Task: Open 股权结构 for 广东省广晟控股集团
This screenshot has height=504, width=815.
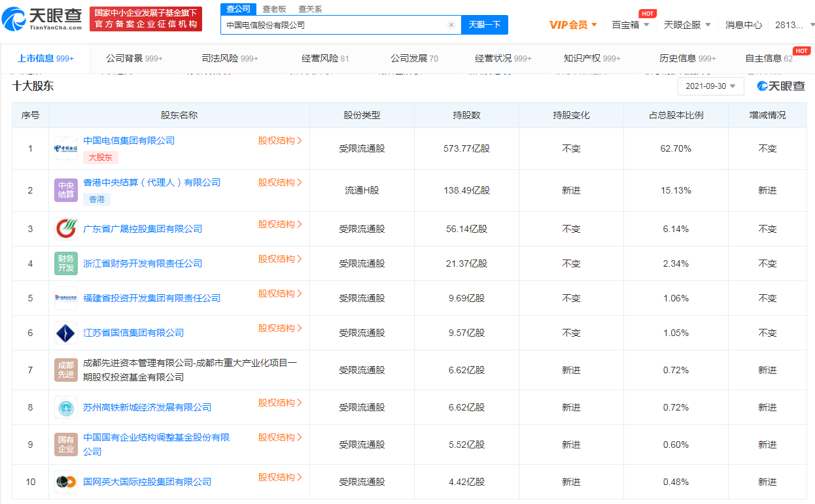Action: click(x=280, y=224)
